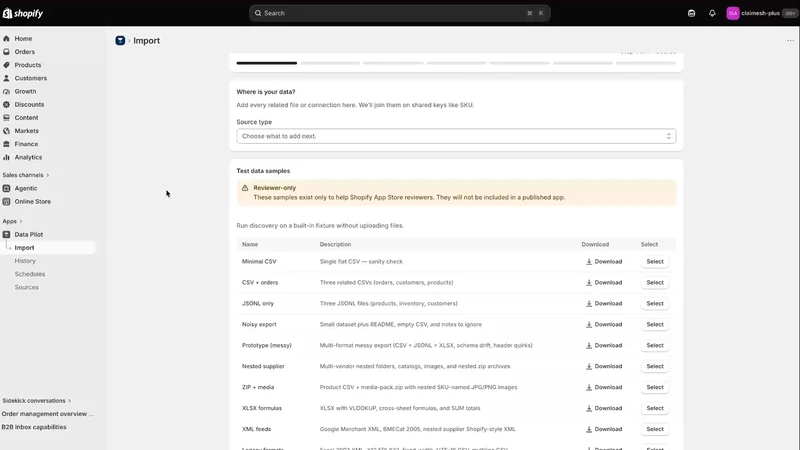Viewport: 800px width, 450px height.
Task: Click the 'Where is your data?' heading
Action: click(x=266, y=92)
